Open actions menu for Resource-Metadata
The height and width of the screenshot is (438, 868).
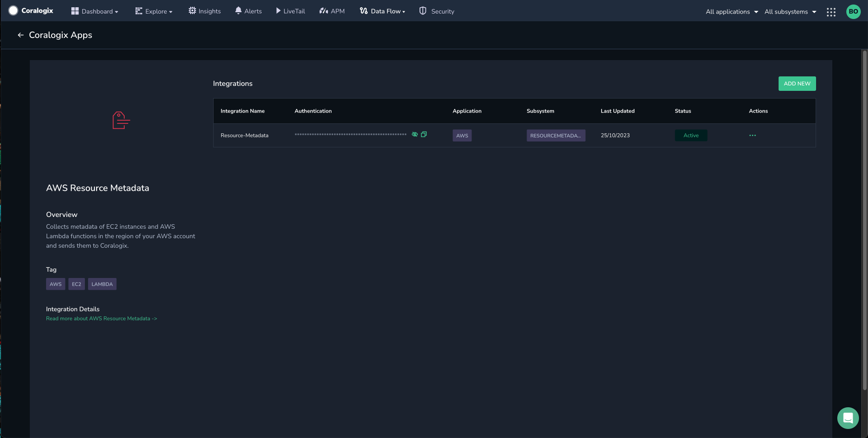click(x=752, y=136)
